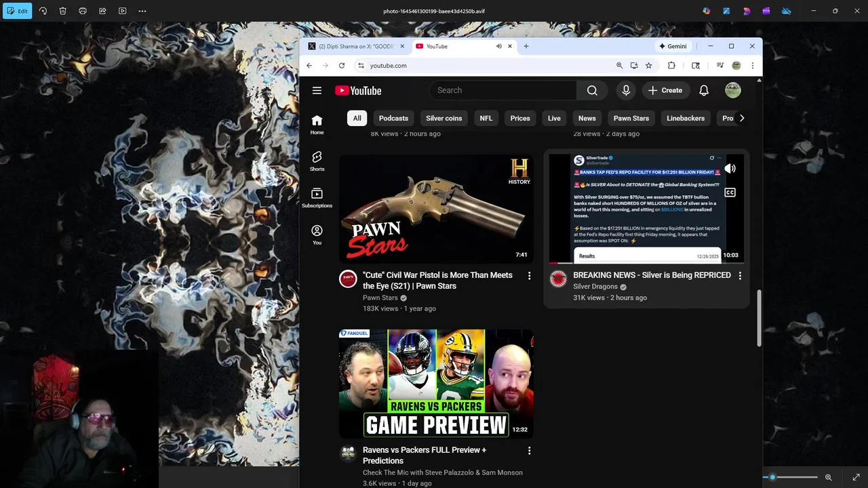This screenshot has width=868, height=488.
Task: Open YouTube notifications bell
Action: tap(704, 90)
